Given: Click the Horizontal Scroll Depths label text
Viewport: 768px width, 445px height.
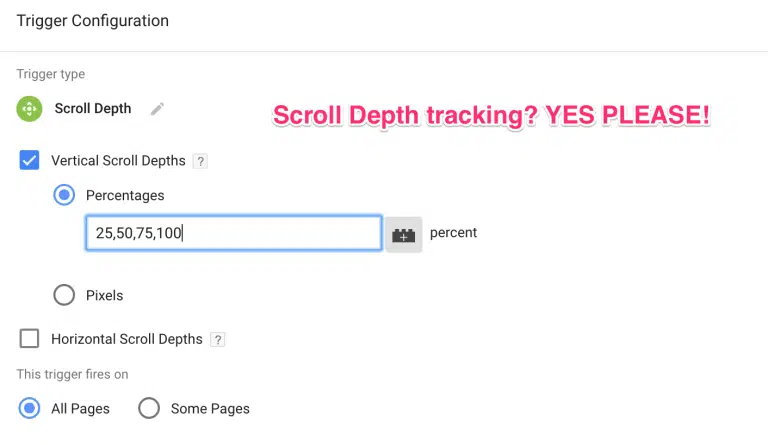Looking at the screenshot, I should click(x=127, y=340).
